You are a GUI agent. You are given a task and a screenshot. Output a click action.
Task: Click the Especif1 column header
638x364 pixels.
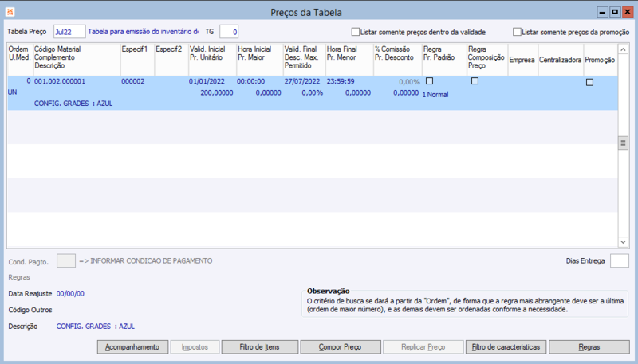click(137, 59)
